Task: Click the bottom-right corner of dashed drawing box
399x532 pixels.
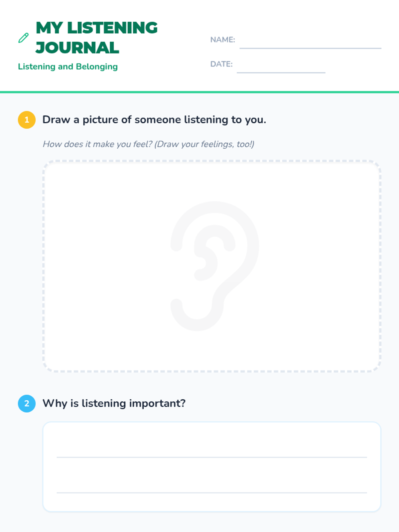Action: (376, 367)
